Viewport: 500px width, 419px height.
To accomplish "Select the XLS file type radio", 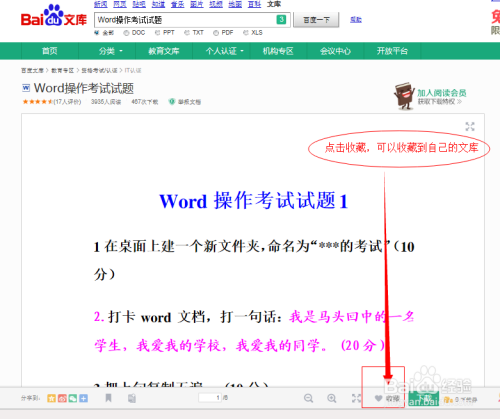I will pyautogui.click(x=246, y=33).
